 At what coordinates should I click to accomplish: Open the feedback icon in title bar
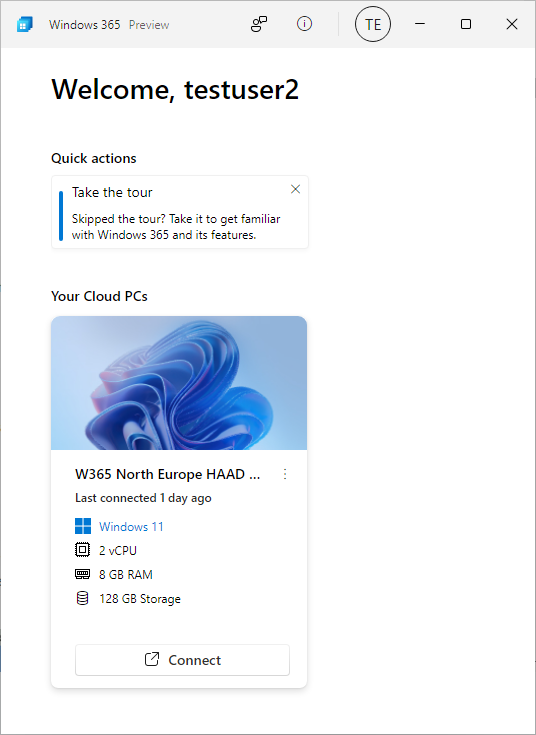pyautogui.click(x=259, y=24)
